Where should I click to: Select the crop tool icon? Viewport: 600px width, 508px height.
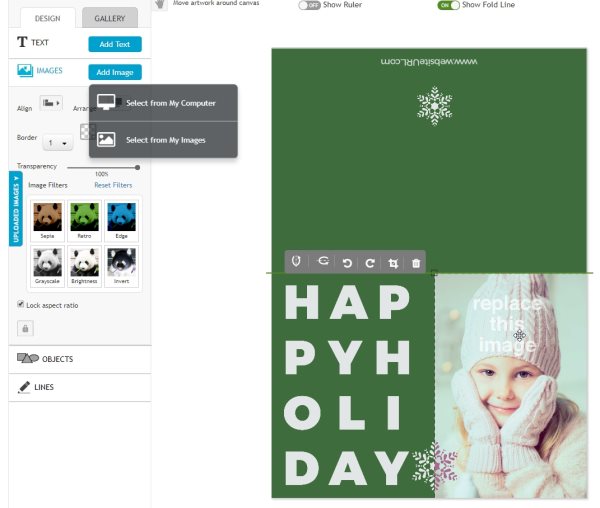(x=393, y=263)
